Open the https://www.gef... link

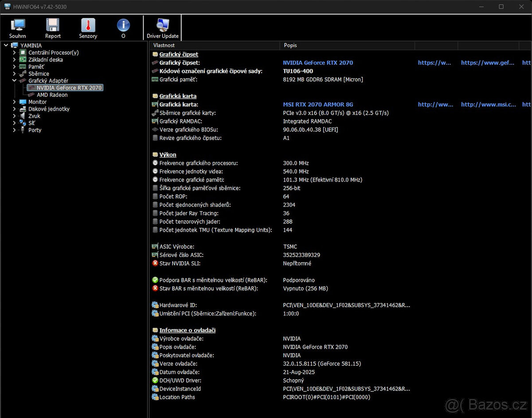click(488, 63)
